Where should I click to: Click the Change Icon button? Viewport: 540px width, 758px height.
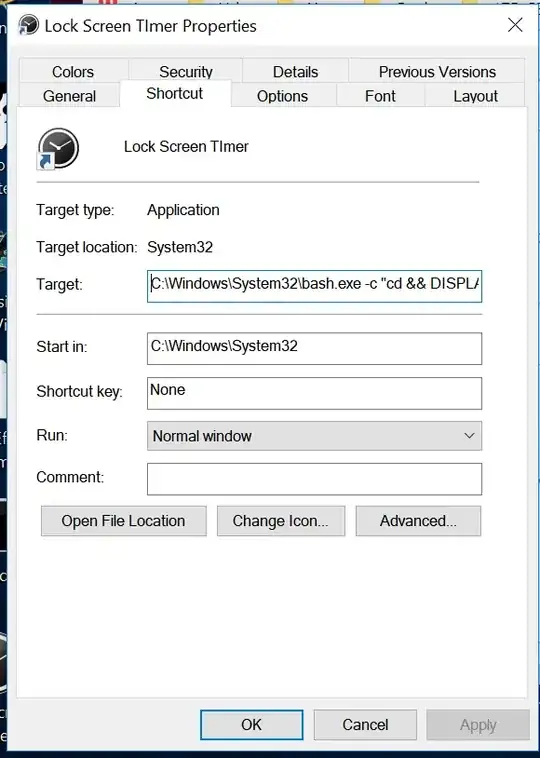click(281, 521)
